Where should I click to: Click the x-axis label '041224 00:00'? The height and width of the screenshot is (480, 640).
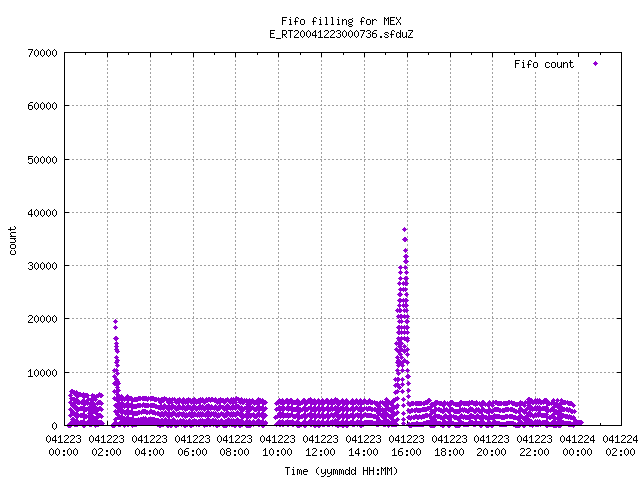pyautogui.click(x=577, y=446)
